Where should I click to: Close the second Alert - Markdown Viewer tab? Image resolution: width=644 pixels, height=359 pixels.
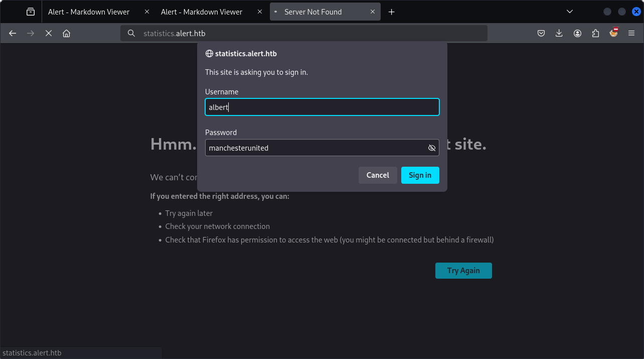tap(259, 12)
